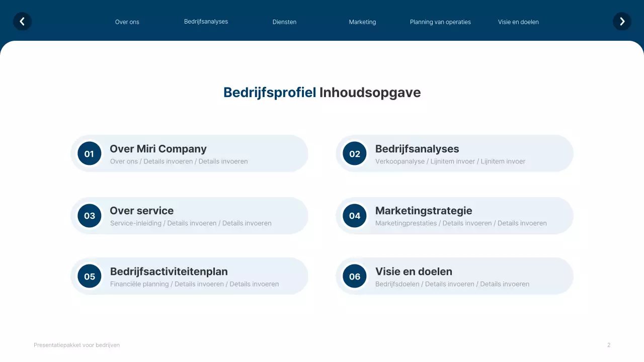The image size is (644, 362).
Task: Select the numbered circle 04 icon
Action: pyautogui.click(x=354, y=216)
